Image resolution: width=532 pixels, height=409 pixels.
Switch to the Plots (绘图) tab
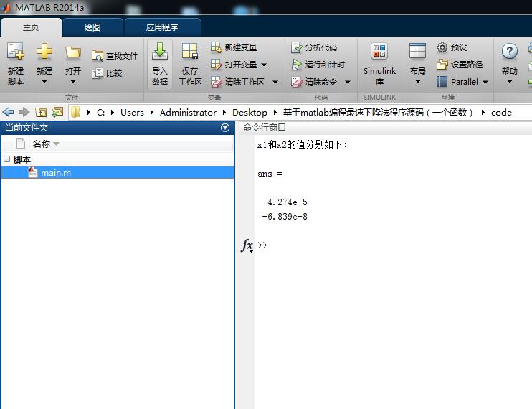pos(92,27)
